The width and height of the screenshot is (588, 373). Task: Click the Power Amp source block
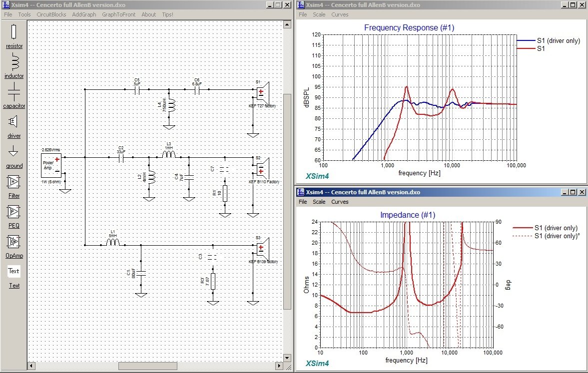(x=51, y=165)
